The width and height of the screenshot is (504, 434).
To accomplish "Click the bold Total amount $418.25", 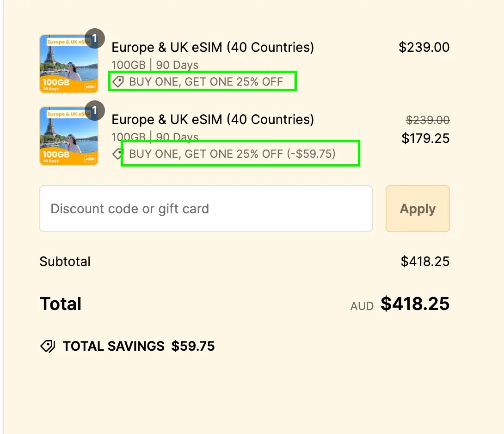I will coord(415,304).
